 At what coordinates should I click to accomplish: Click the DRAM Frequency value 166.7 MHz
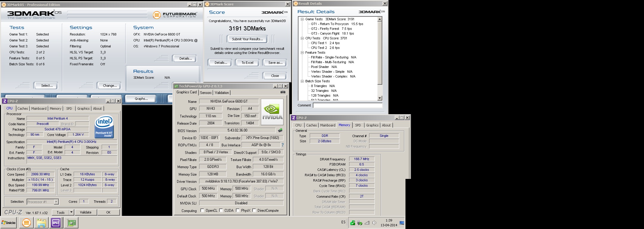362,159
